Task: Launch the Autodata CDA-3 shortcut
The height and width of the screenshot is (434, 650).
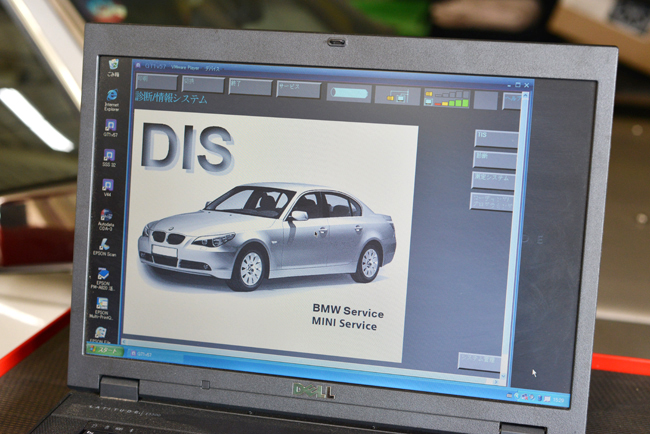Action: [x=106, y=220]
